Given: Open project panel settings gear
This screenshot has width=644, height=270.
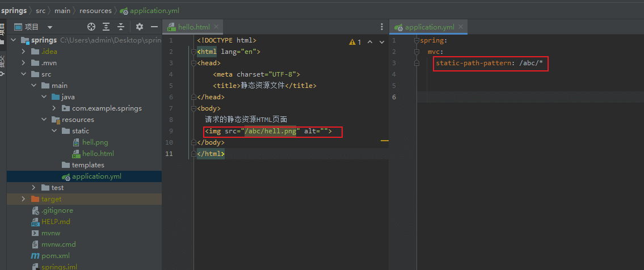Looking at the screenshot, I should pyautogui.click(x=140, y=27).
